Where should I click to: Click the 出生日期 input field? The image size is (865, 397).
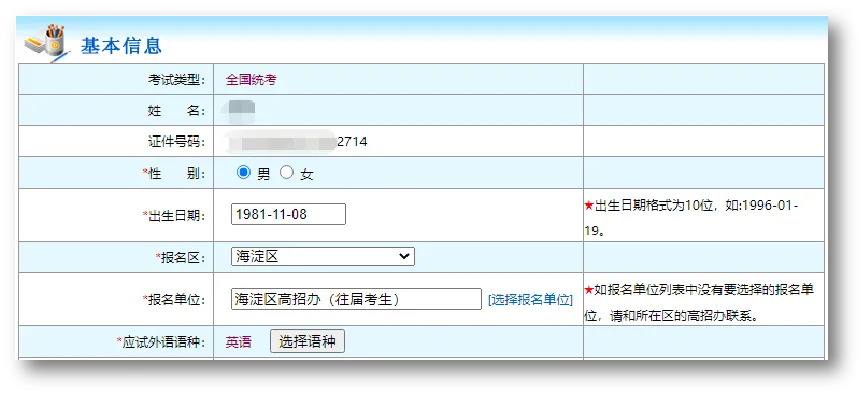[x=289, y=214]
